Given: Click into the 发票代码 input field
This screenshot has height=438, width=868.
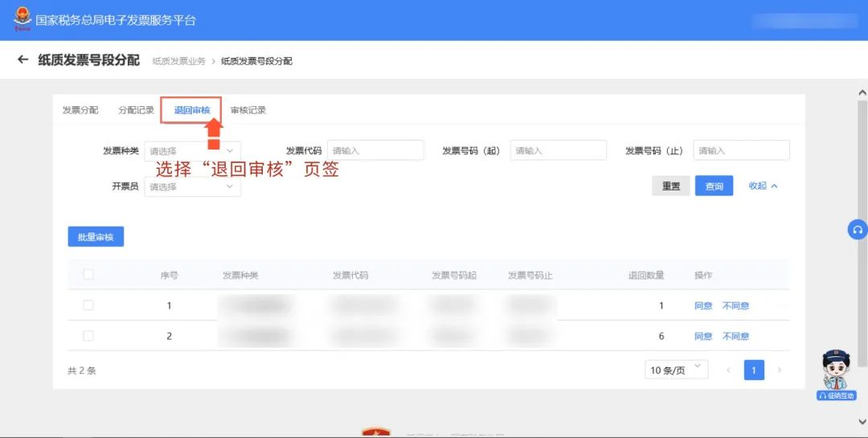Looking at the screenshot, I should (375, 150).
